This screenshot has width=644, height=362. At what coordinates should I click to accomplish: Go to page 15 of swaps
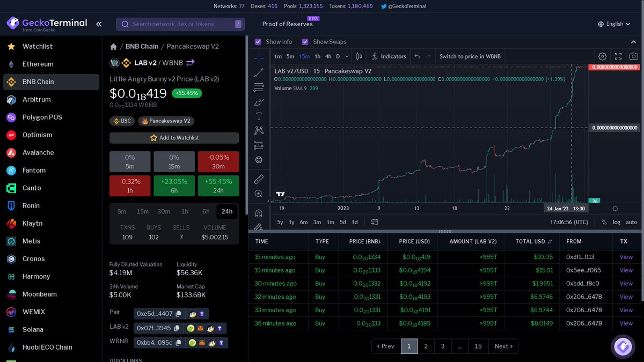point(478,346)
